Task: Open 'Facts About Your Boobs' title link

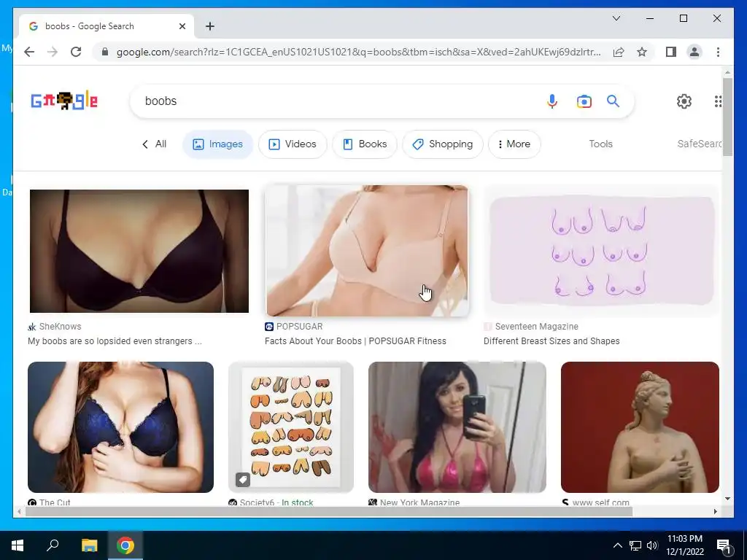Action: (355, 341)
